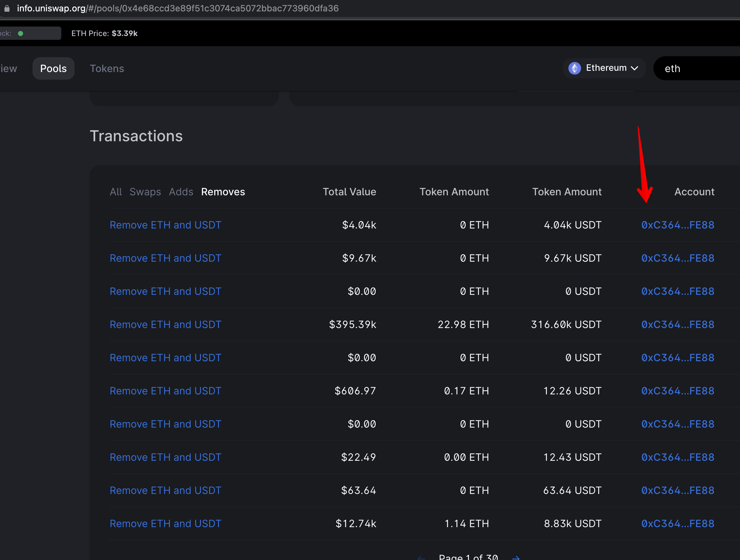The width and height of the screenshot is (740, 560).
Task: Select the Pools tab
Action: [53, 68]
